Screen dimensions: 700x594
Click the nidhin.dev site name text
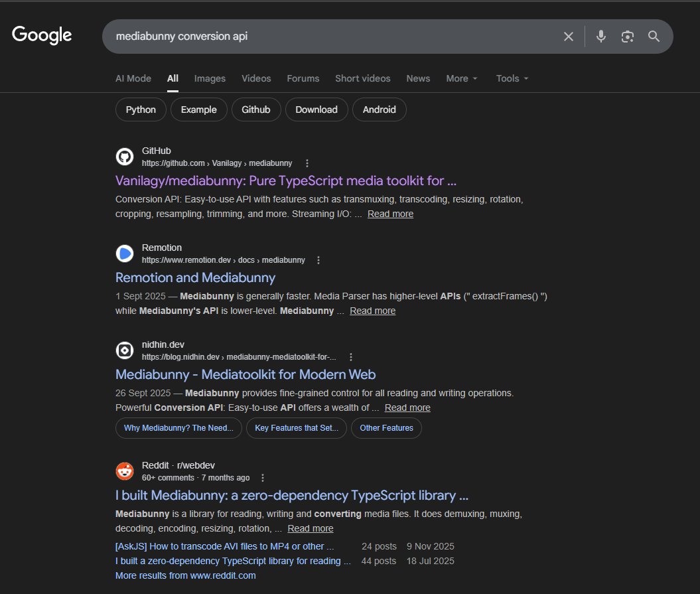coord(163,345)
